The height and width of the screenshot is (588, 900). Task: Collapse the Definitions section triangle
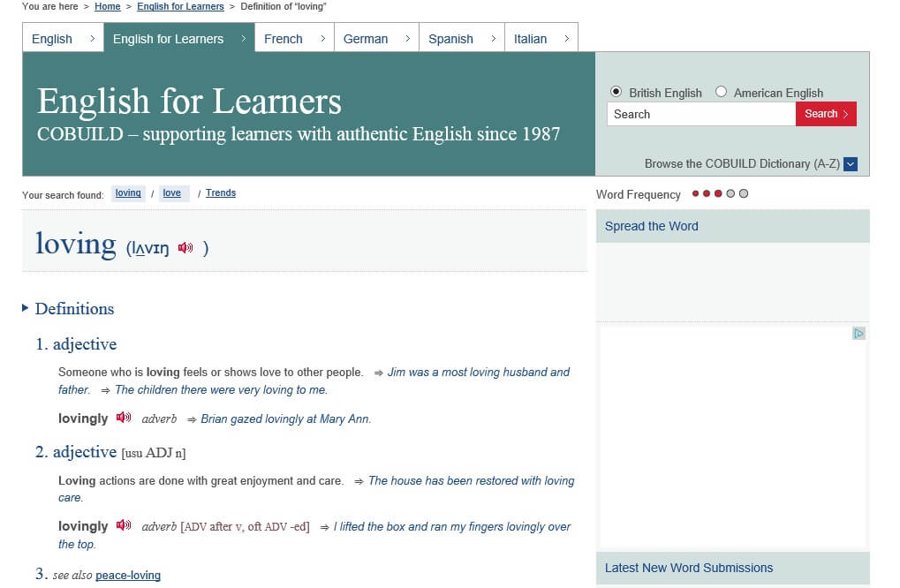pos(26,308)
